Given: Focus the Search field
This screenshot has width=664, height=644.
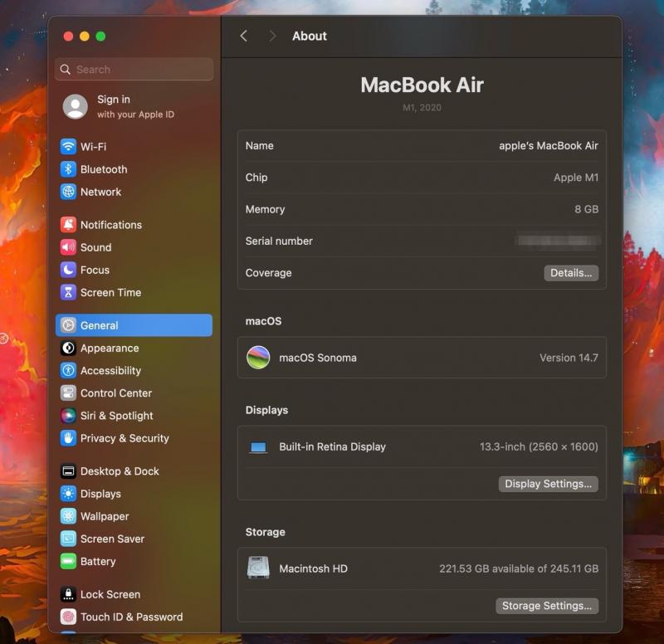Looking at the screenshot, I should click(x=134, y=70).
